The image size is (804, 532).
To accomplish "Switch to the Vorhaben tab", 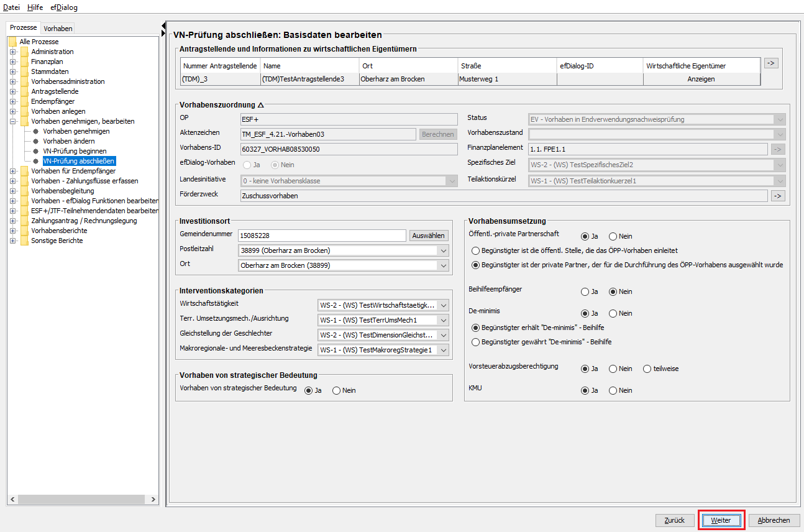I will [x=58, y=28].
